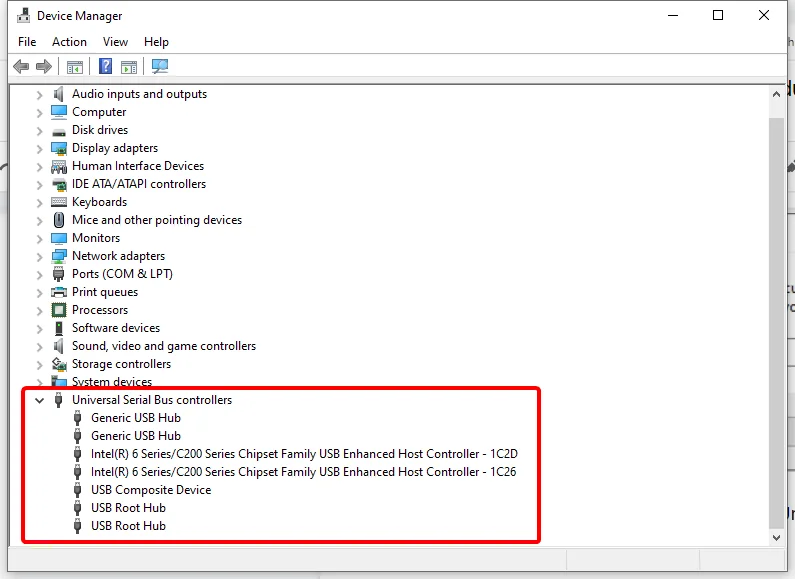
Task: Click the Sound, video and game controllers icon
Action: point(59,346)
